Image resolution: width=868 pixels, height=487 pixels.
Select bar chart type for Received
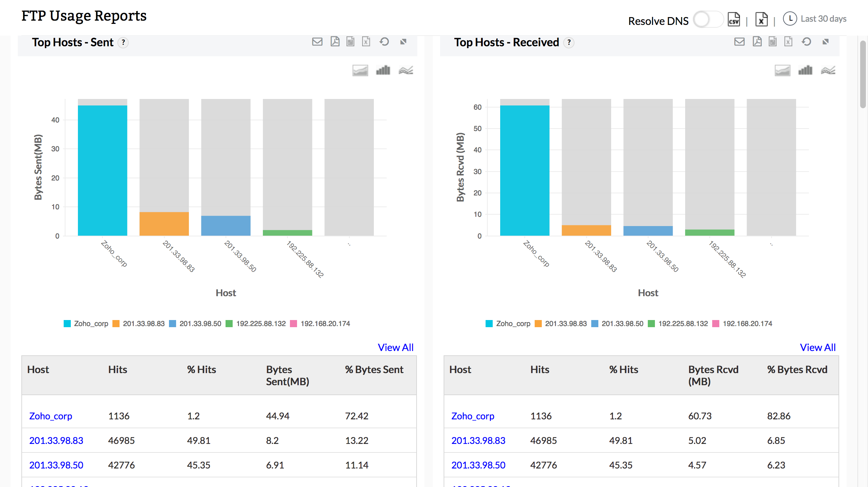click(805, 70)
